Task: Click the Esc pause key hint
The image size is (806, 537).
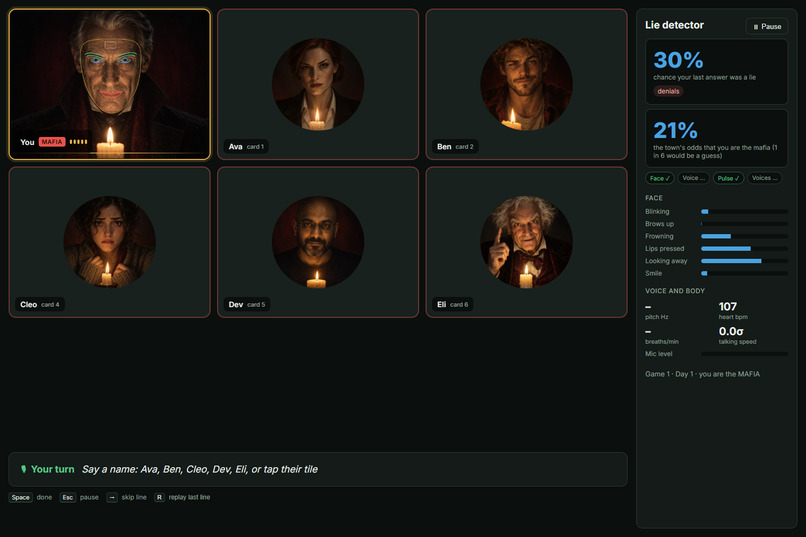Action: click(79, 497)
